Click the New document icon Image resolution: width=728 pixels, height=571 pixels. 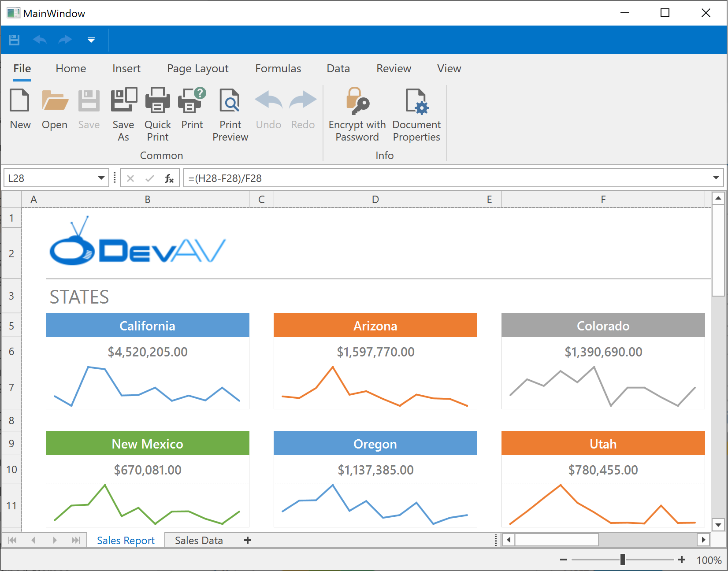point(20,100)
